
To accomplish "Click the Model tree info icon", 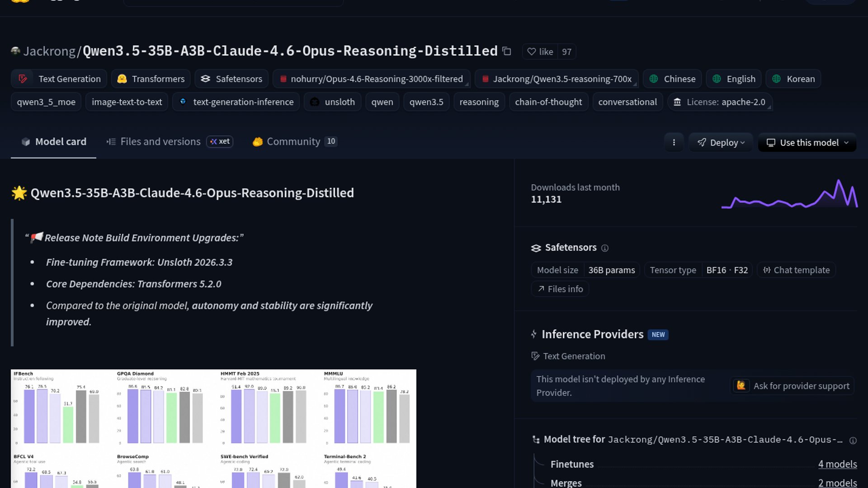I will point(853,441).
